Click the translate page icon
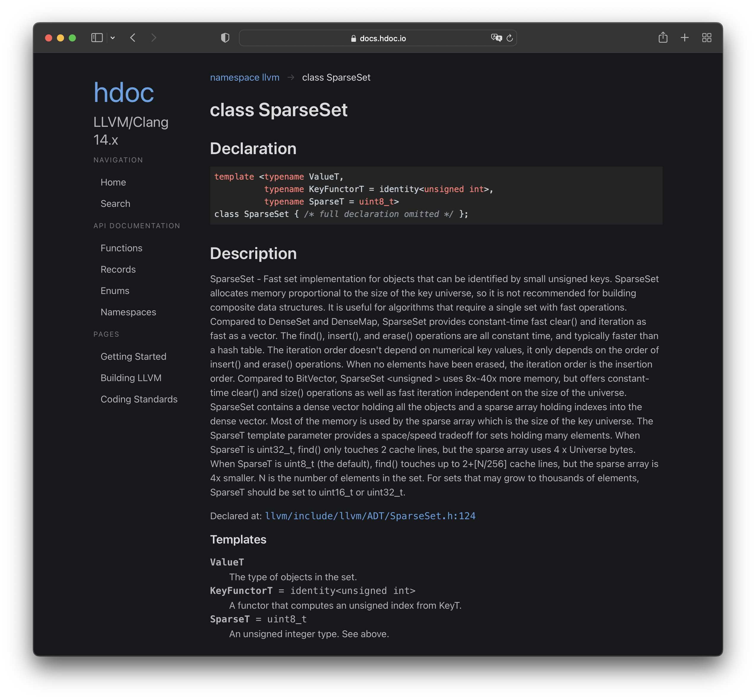756x700 pixels. pyautogui.click(x=496, y=38)
